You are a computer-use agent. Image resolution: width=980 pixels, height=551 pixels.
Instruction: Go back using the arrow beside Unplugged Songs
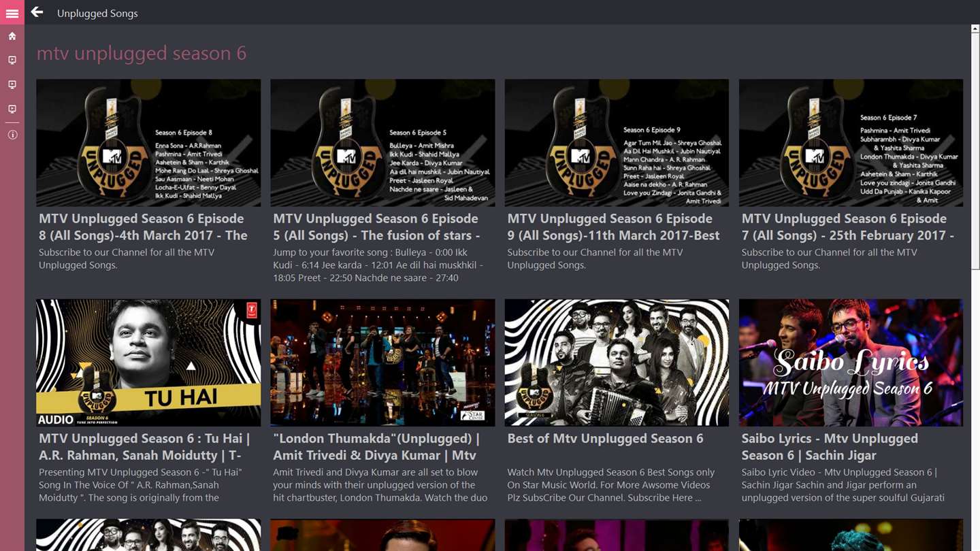(37, 12)
